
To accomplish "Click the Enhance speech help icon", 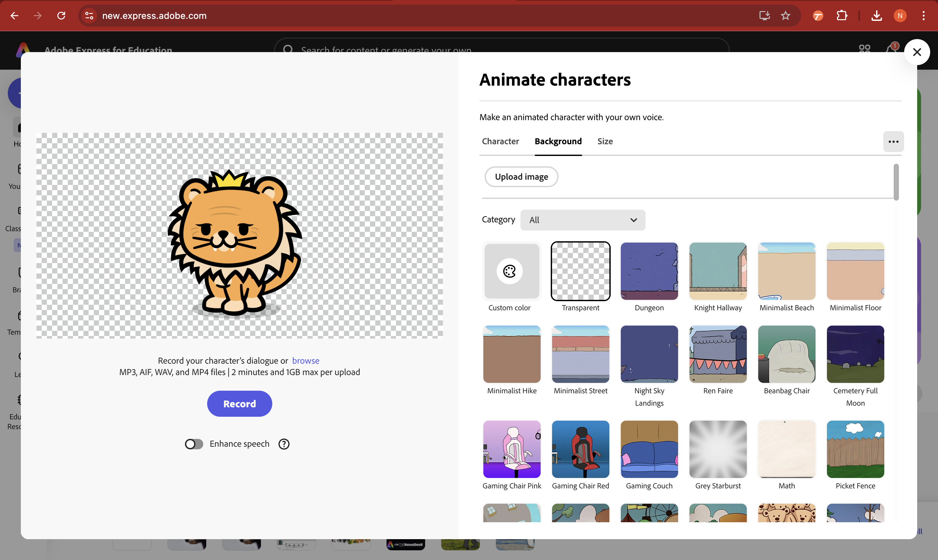I will tap(284, 444).
